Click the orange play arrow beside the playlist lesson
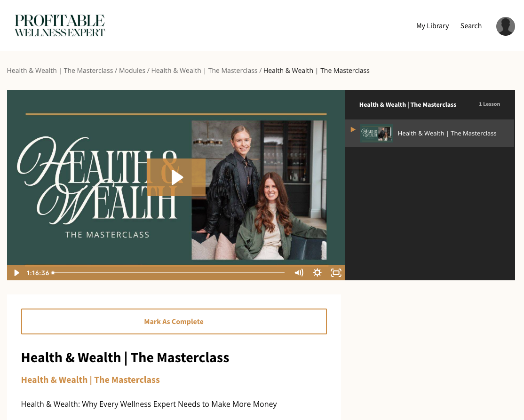Viewport: 524px width, 420px height. pyautogui.click(x=353, y=130)
